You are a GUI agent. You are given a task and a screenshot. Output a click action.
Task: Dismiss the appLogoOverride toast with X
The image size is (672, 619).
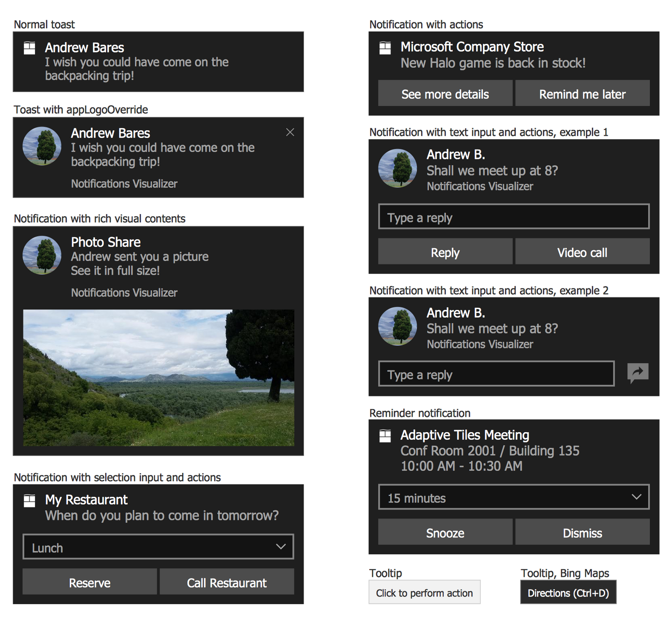click(x=290, y=132)
